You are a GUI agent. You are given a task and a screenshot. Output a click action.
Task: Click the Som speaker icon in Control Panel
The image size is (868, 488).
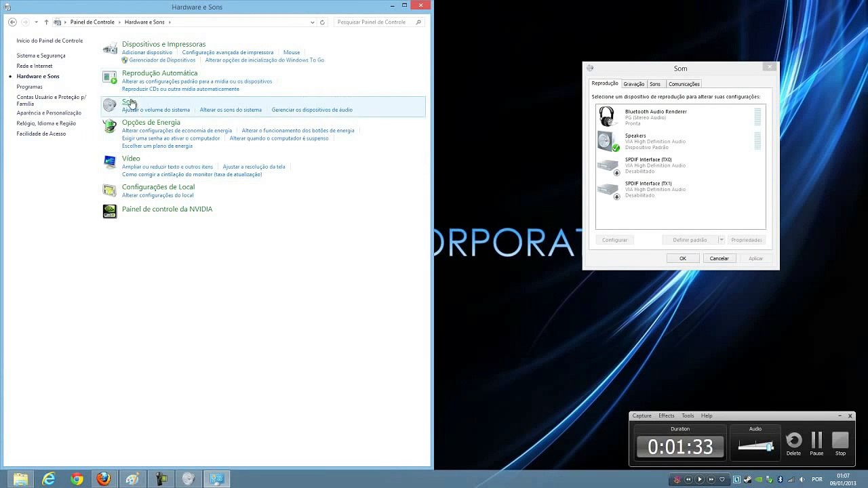[109, 105]
